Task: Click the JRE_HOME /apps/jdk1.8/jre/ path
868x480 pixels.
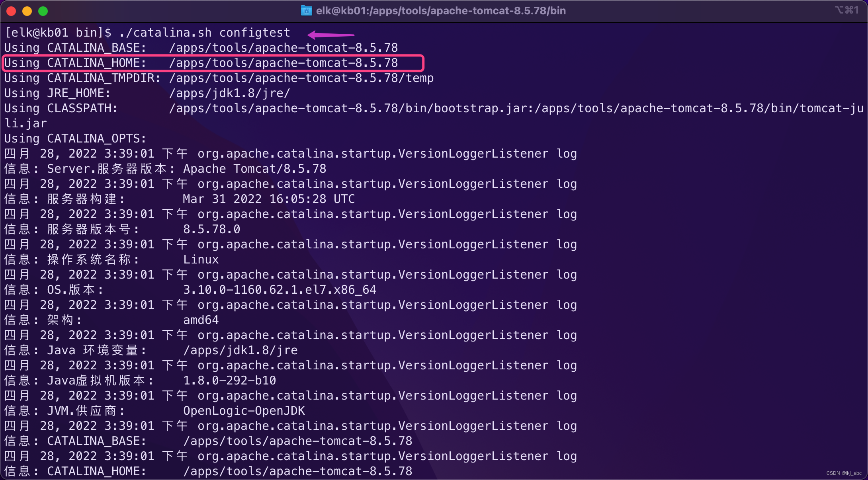Action: point(229,93)
